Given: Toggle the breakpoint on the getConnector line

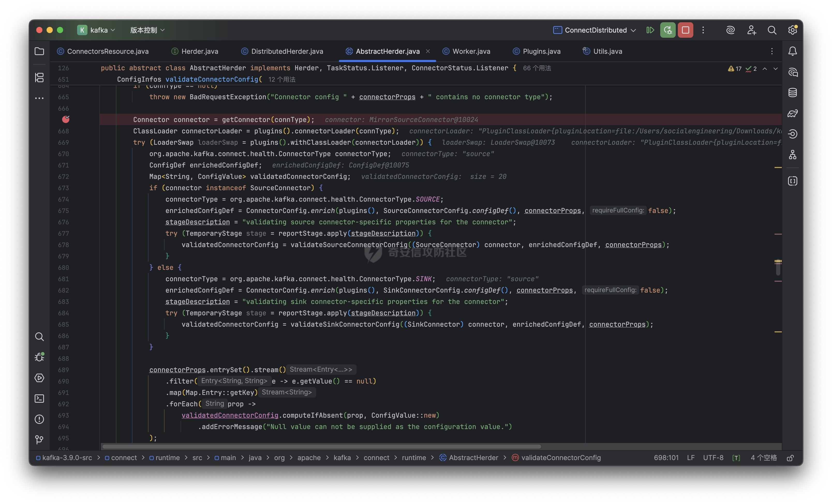Looking at the screenshot, I should [65, 119].
